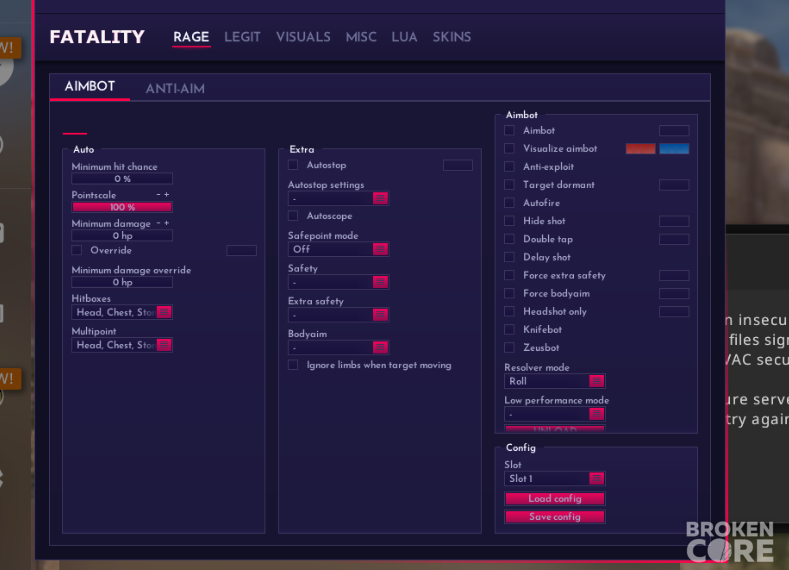Screen dimensions: 789x570
Task: Open the LEGIT tab
Action: tap(243, 37)
